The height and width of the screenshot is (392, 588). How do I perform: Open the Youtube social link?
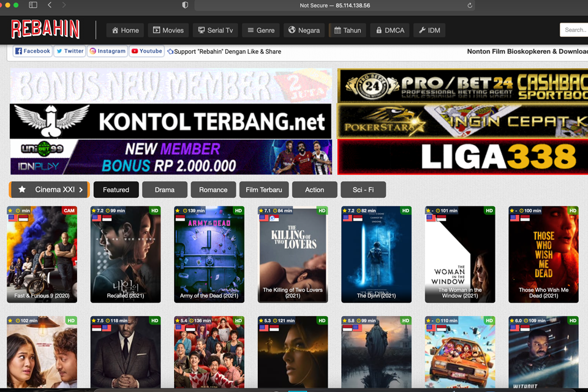coord(146,51)
